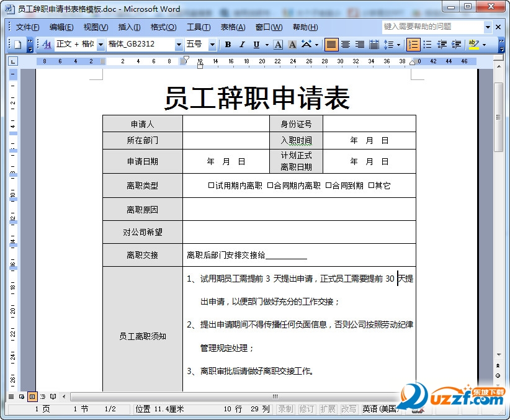Open the highlight color dropdown arrow
Image resolution: width=510 pixels, height=420 pixels.
pos(484,45)
